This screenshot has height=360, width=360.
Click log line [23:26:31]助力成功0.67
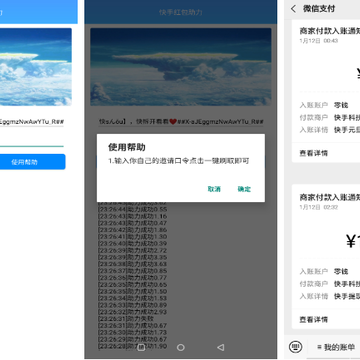pyautogui.click(x=132, y=326)
